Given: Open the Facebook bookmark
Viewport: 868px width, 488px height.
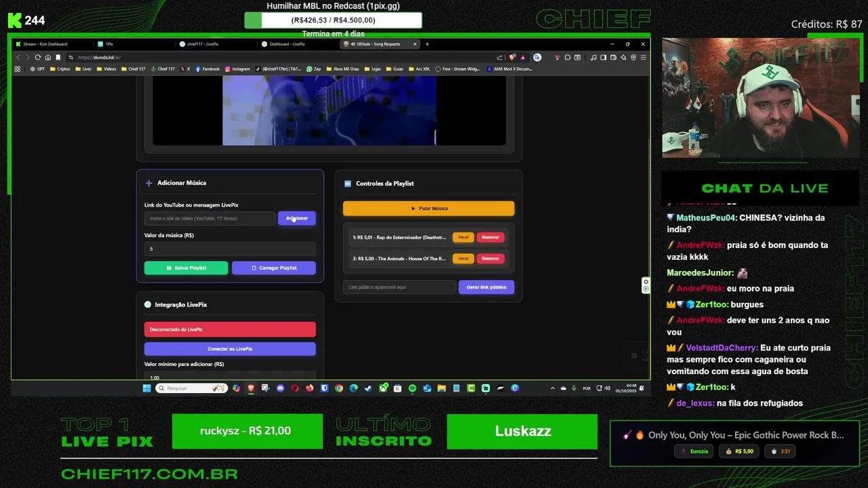Looking at the screenshot, I should click(x=208, y=68).
